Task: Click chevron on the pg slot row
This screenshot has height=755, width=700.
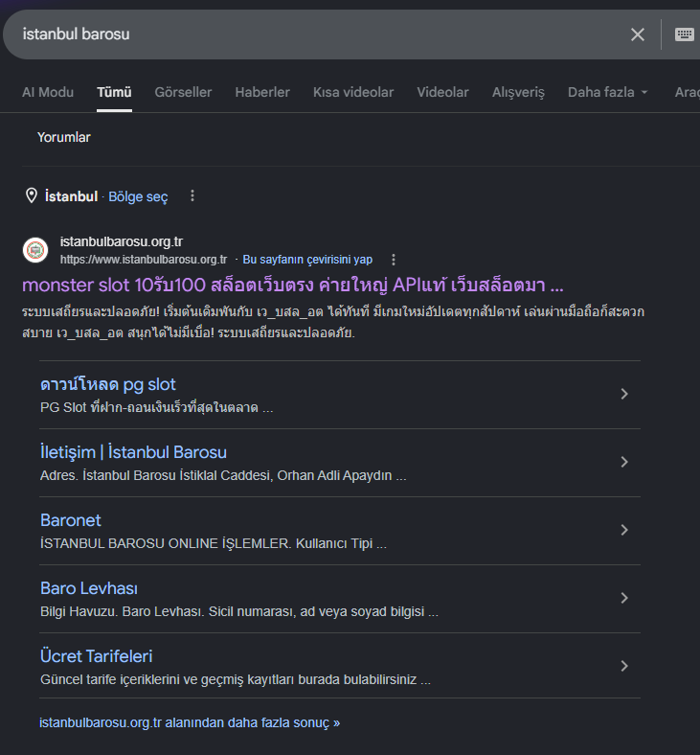Action: pos(624,394)
